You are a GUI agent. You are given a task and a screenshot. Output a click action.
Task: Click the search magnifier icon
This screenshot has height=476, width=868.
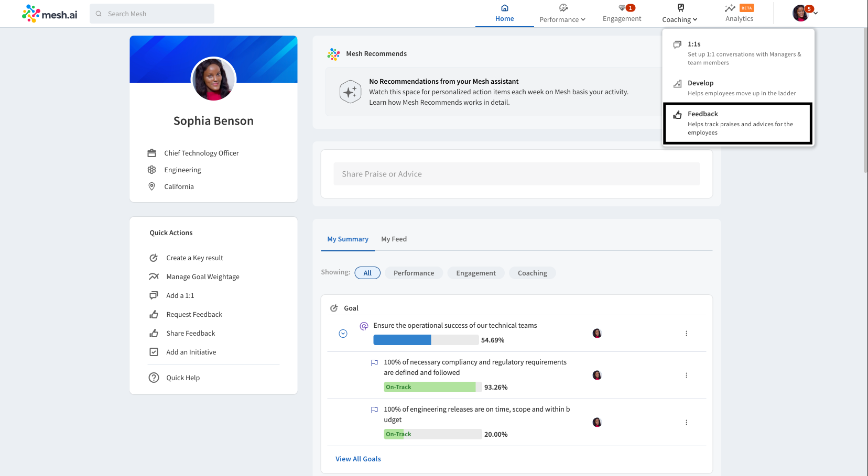99,14
